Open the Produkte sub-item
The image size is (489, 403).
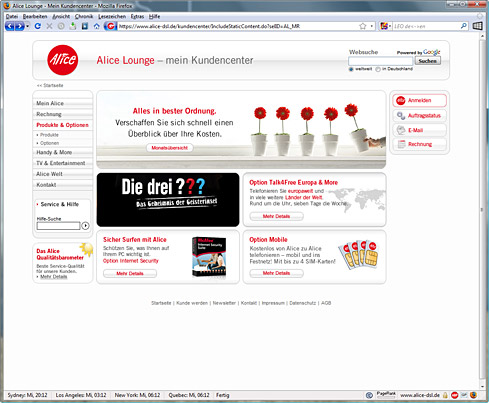click(x=49, y=135)
